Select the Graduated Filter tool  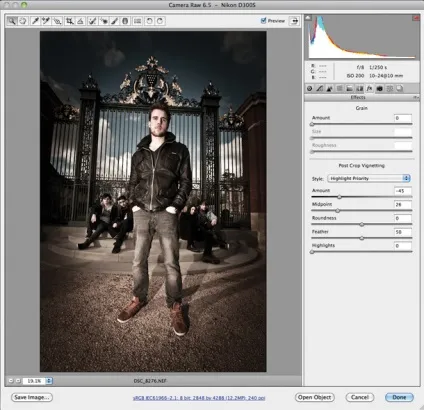pyautogui.click(x=125, y=21)
